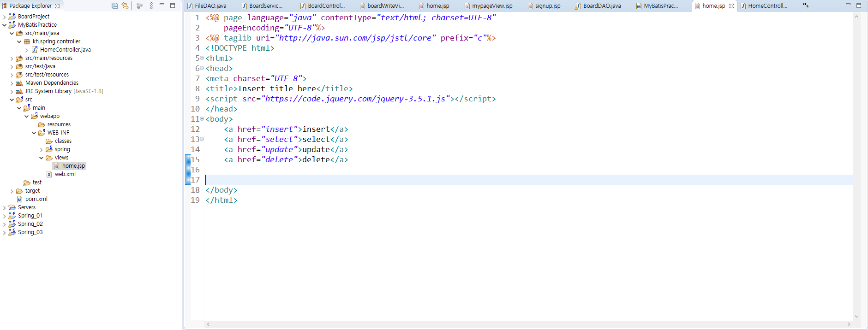Show hidden editor tabs list
This screenshot has height=330, width=868.
point(805,5)
